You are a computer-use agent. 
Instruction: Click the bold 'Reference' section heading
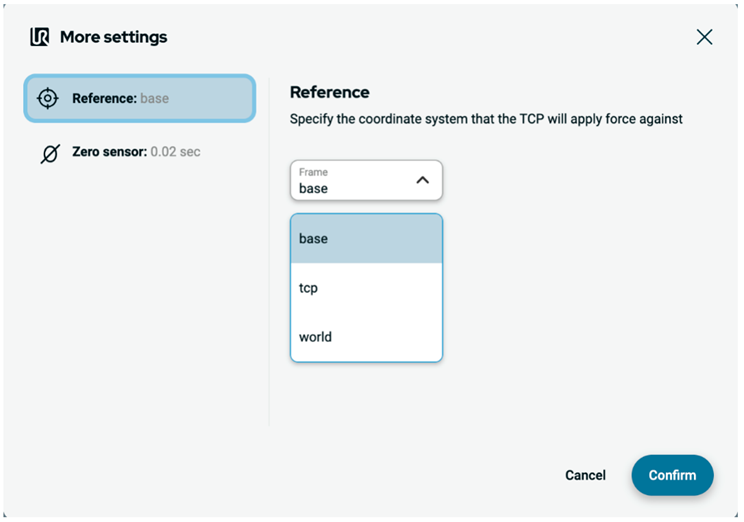coord(329,92)
